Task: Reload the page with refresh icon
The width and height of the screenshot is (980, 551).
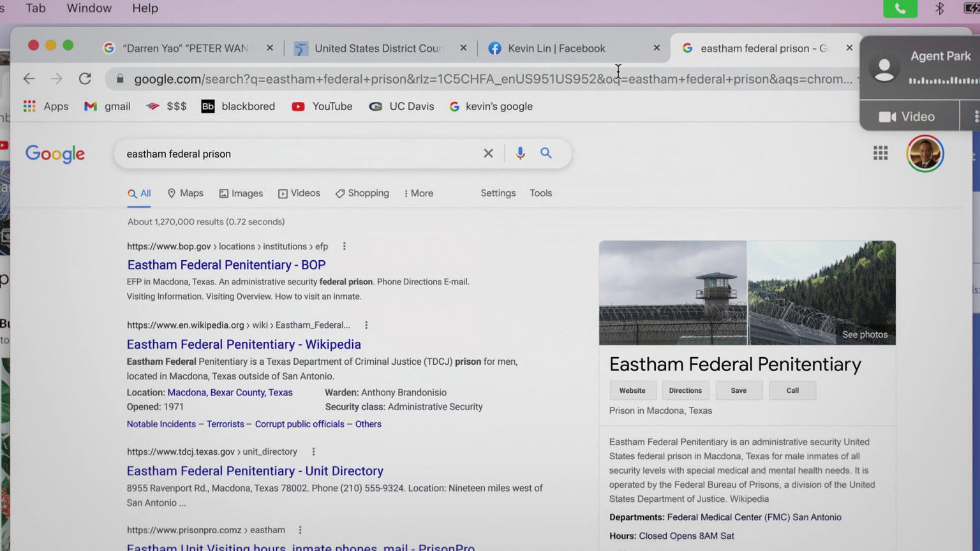Action: pyautogui.click(x=85, y=79)
